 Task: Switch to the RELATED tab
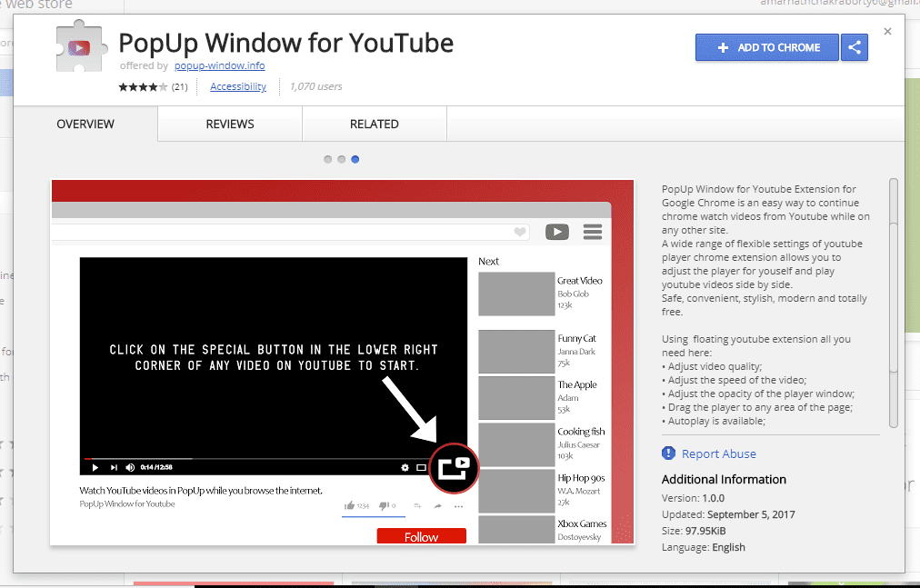click(x=375, y=124)
